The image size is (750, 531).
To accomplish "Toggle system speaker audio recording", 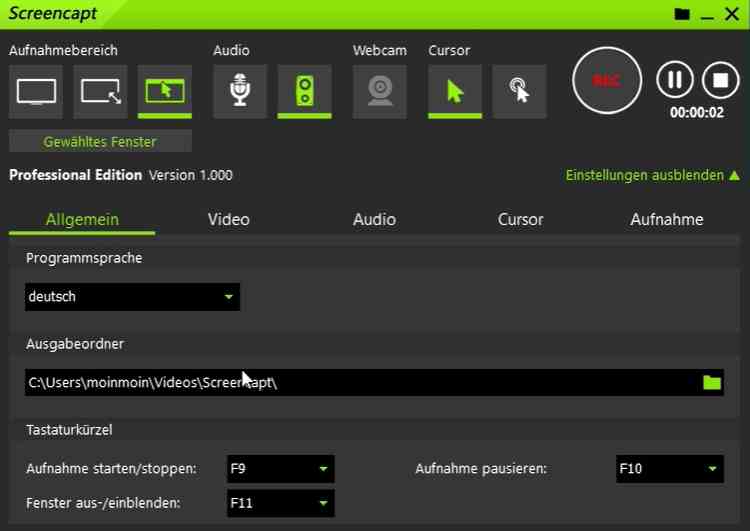I will point(304,91).
